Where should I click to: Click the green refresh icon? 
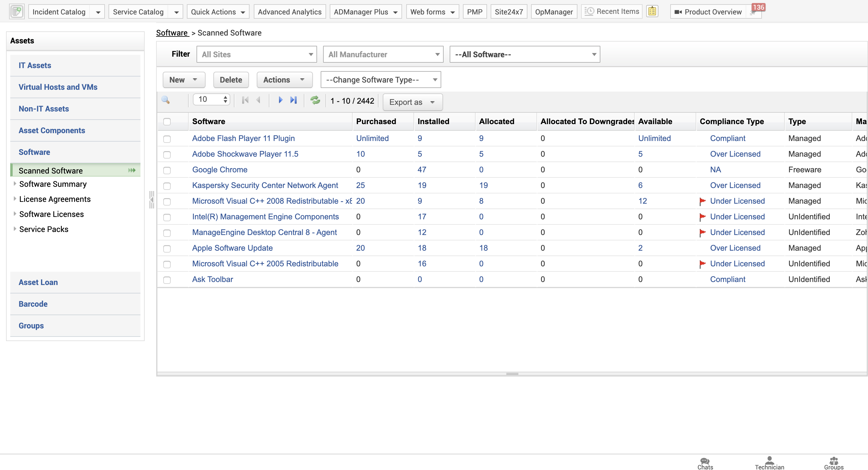[x=315, y=100]
